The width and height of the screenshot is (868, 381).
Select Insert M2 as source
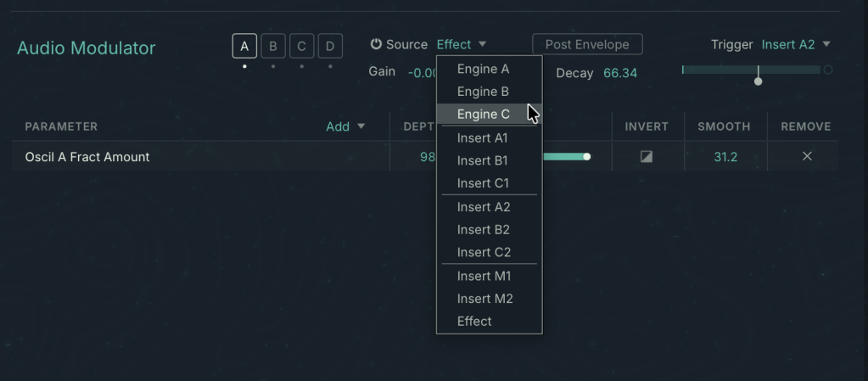coord(484,299)
